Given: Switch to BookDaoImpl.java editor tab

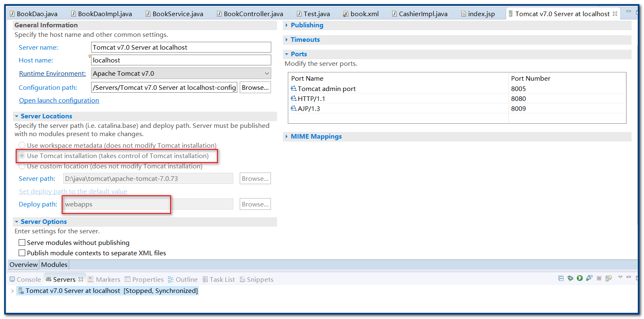Looking at the screenshot, I should click(x=101, y=14).
